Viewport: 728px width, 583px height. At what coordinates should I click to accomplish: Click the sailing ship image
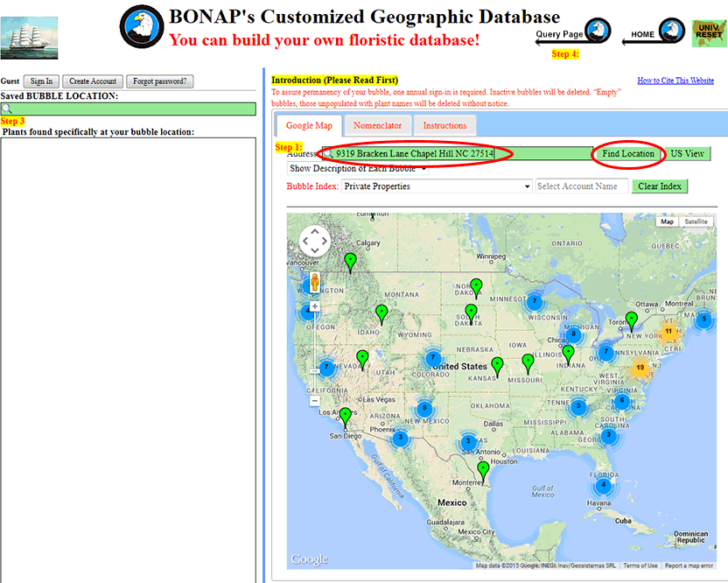29,39
